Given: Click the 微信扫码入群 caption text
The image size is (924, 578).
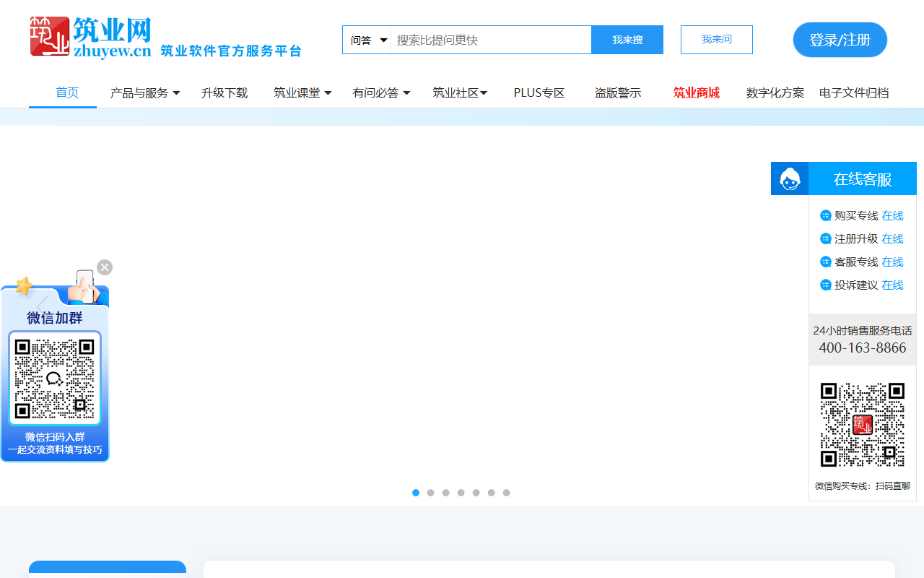Looking at the screenshot, I should 55,436.
